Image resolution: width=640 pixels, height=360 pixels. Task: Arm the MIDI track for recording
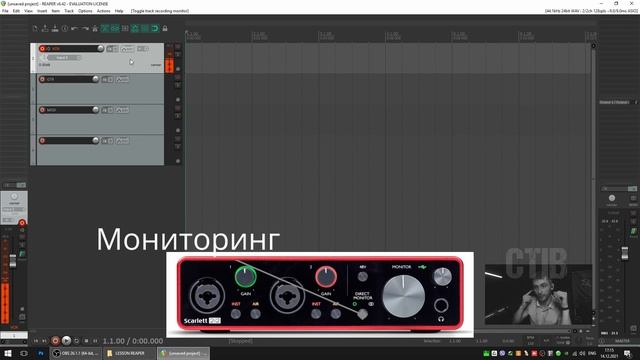(x=42, y=110)
